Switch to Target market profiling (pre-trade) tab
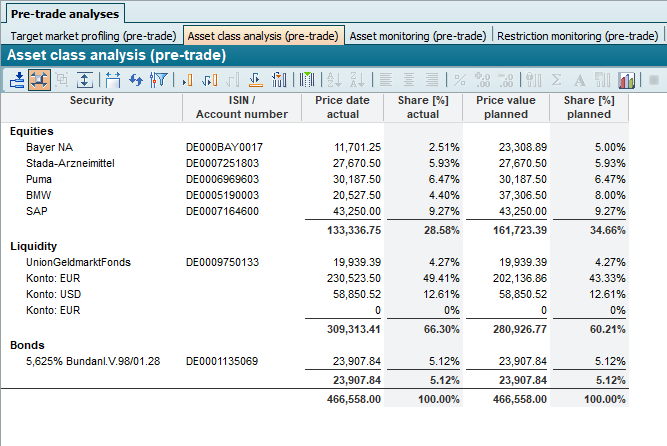 93,35
